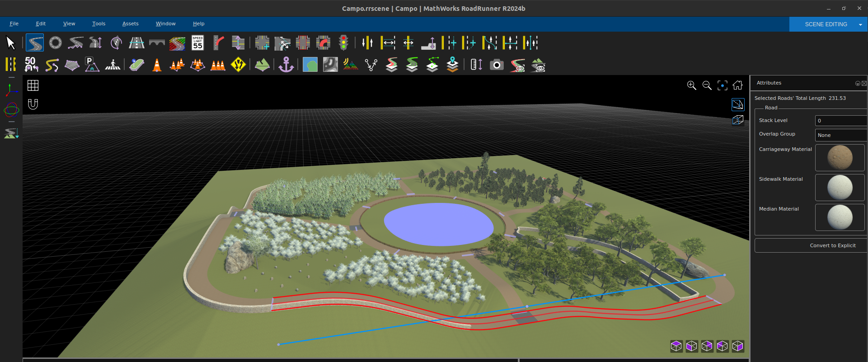Select the lane marking tool (yellow lines)

click(10, 65)
